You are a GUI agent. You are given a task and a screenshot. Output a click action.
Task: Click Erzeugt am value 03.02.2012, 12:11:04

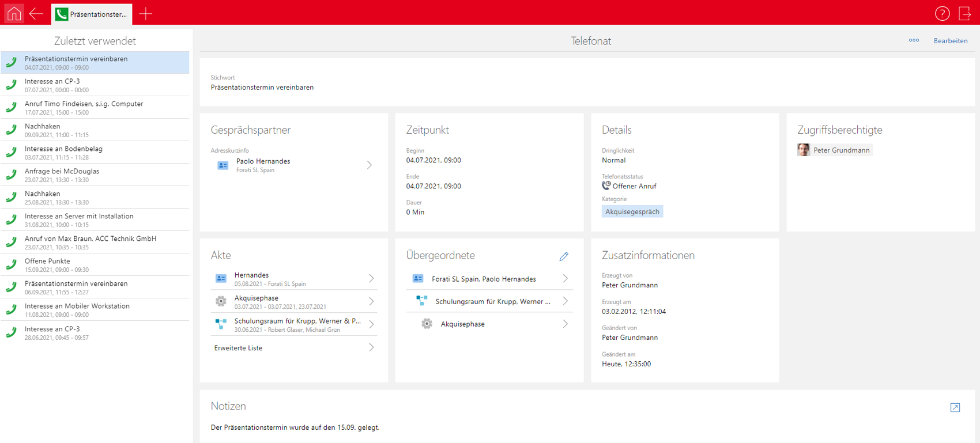(x=634, y=312)
